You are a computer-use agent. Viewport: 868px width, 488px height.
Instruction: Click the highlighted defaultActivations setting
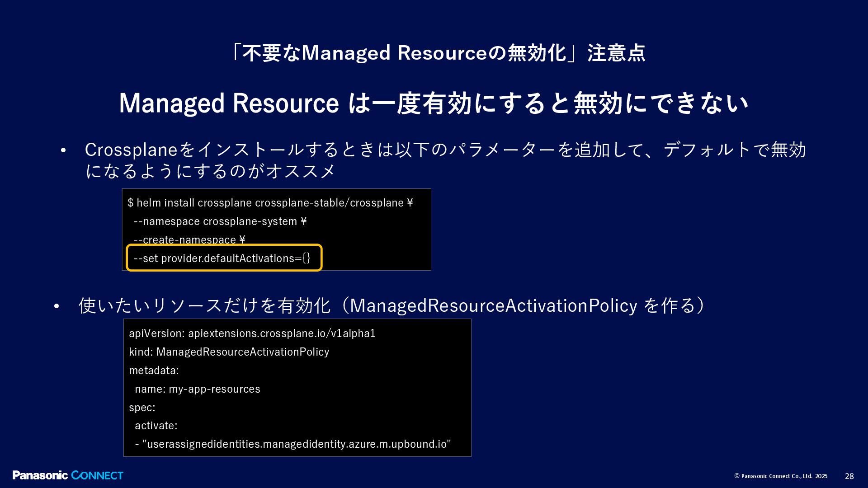[222, 258]
